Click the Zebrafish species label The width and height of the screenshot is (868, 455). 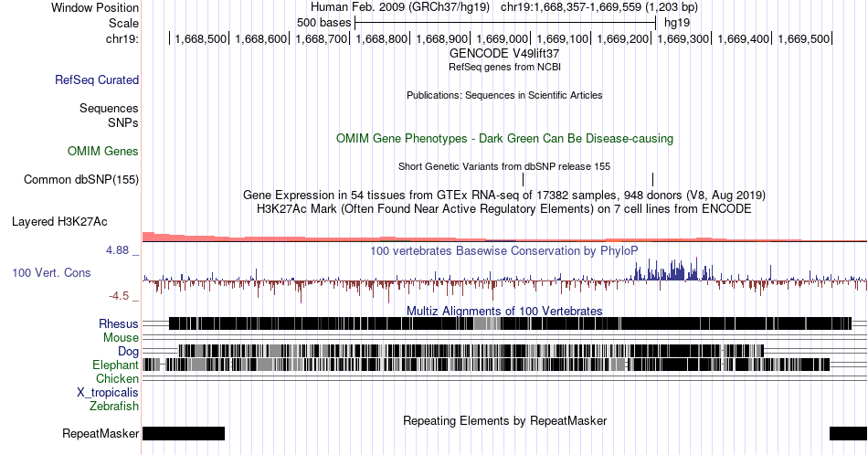coord(114,407)
